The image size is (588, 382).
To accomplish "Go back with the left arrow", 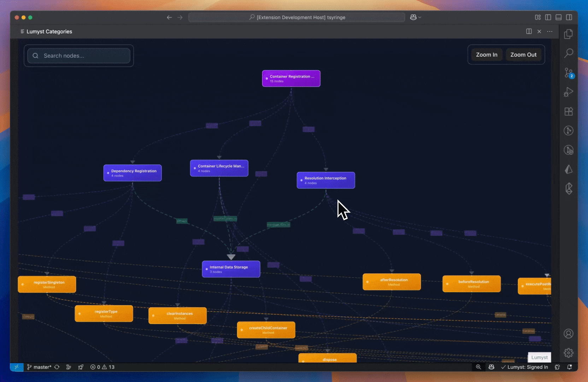I will coord(169,17).
